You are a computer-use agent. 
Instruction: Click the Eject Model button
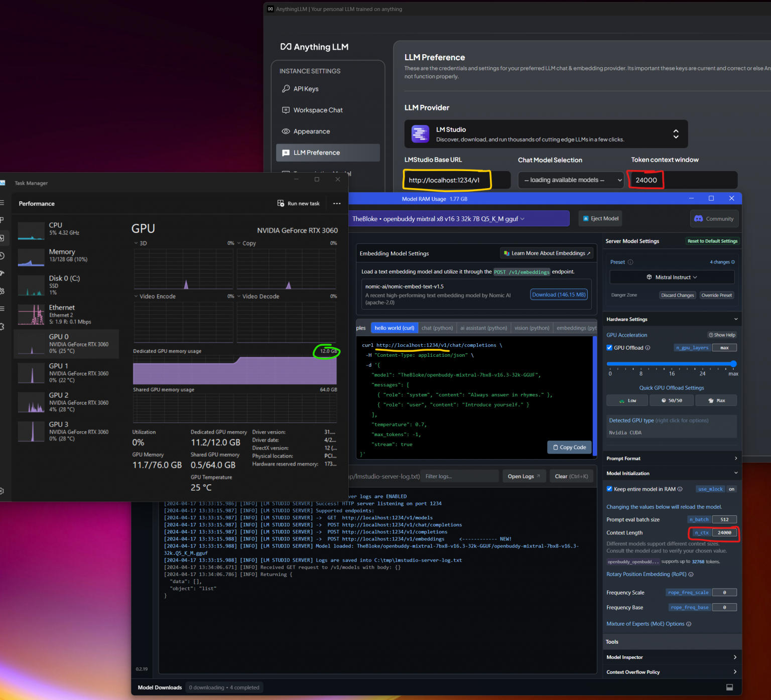coord(600,219)
